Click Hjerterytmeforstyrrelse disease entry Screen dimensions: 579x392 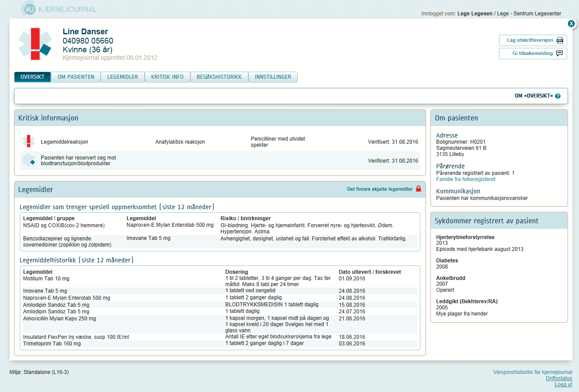465,237
